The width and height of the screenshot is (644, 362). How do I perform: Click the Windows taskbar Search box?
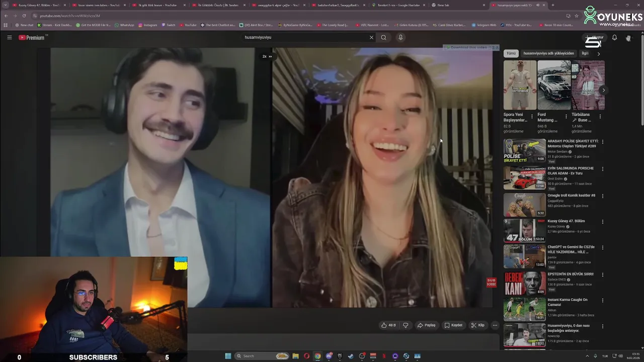[262, 356]
